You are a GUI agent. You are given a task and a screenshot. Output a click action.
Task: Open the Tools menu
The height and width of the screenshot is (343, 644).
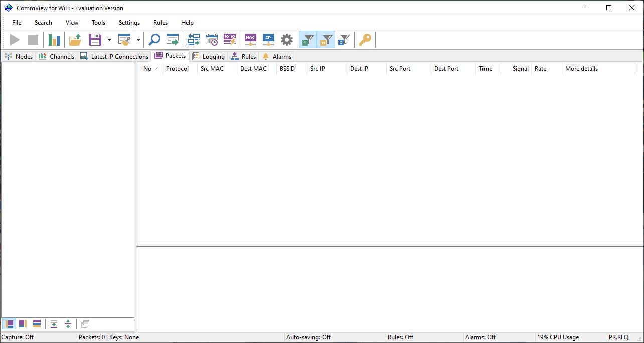click(x=98, y=23)
